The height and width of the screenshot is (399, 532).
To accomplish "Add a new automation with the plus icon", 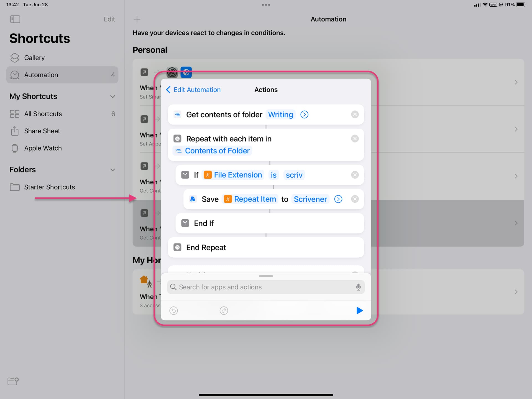I will (x=137, y=19).
